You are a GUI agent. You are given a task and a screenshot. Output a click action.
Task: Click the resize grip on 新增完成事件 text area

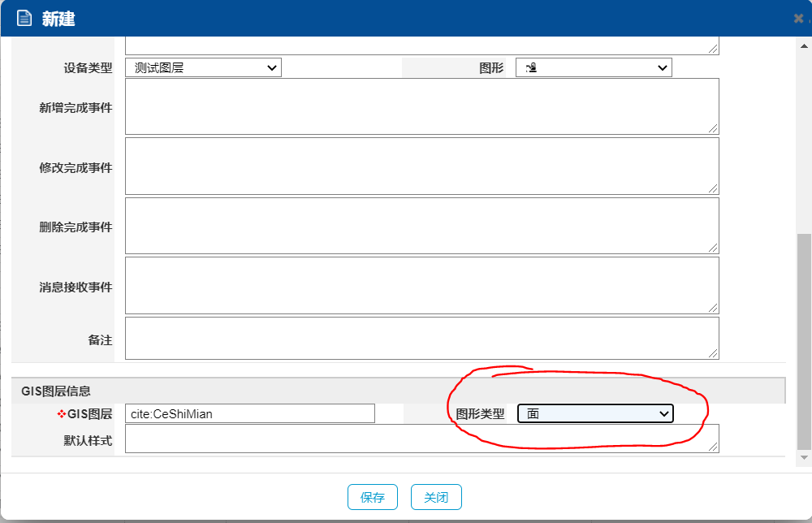coord(713,129)
